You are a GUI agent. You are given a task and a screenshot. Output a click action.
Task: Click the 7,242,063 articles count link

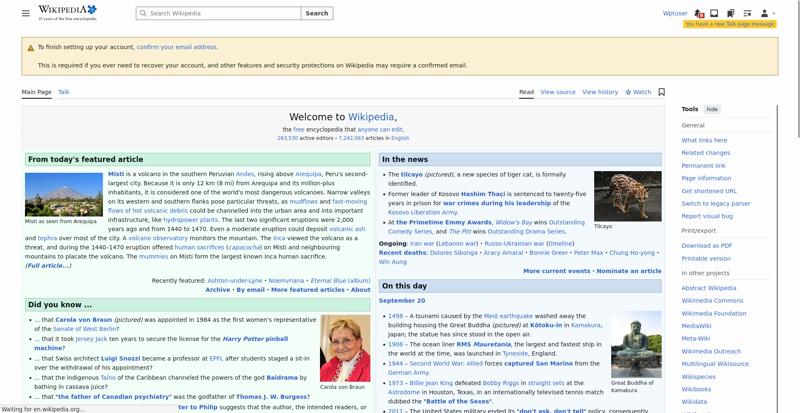351,138
